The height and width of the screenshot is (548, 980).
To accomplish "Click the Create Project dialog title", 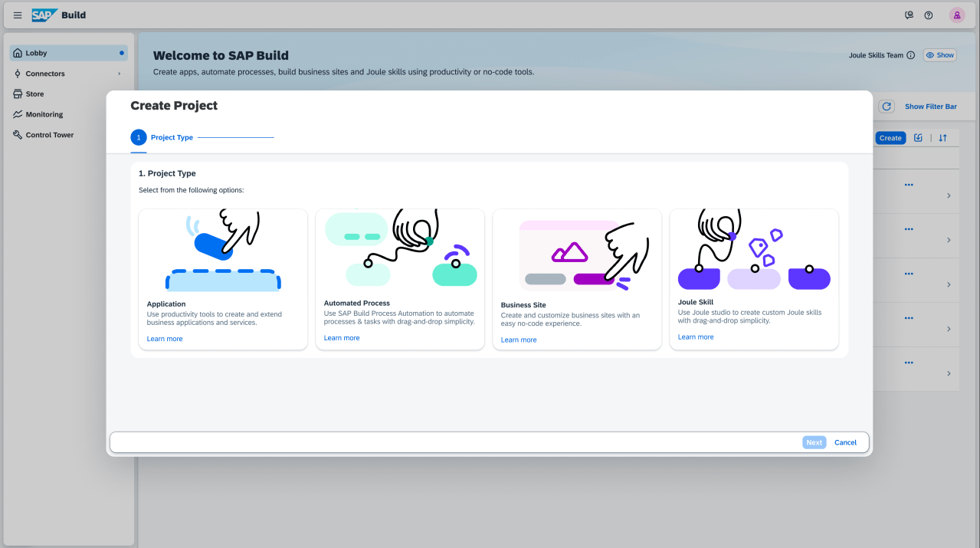I will (174, 106).
